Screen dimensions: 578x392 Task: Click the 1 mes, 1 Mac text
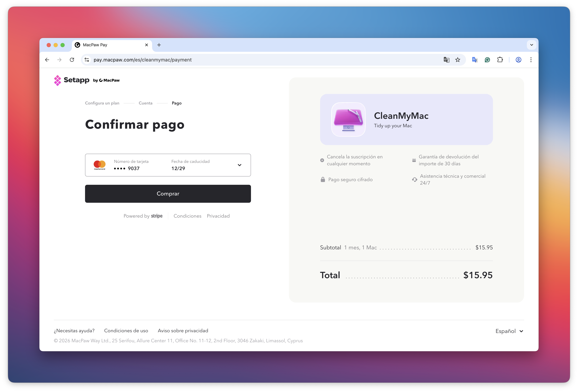click(360, 247)
